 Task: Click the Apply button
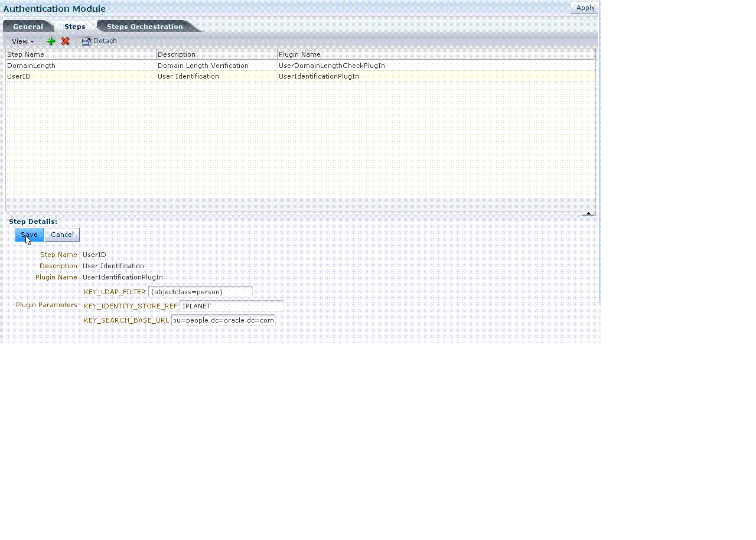584,8
